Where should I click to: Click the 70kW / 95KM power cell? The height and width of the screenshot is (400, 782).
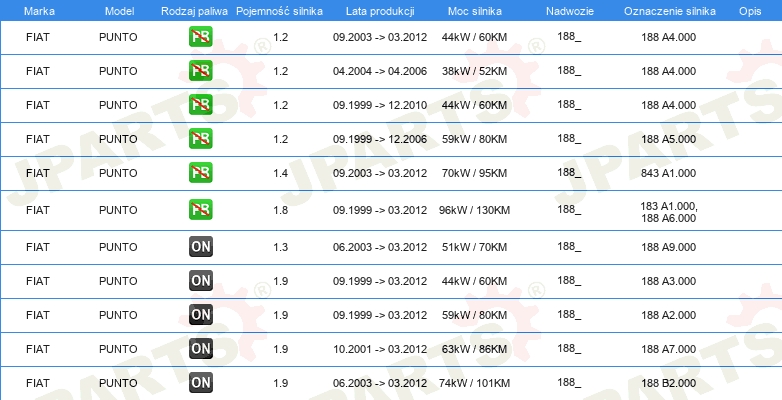pyautogui.click(x=474, y=173)
